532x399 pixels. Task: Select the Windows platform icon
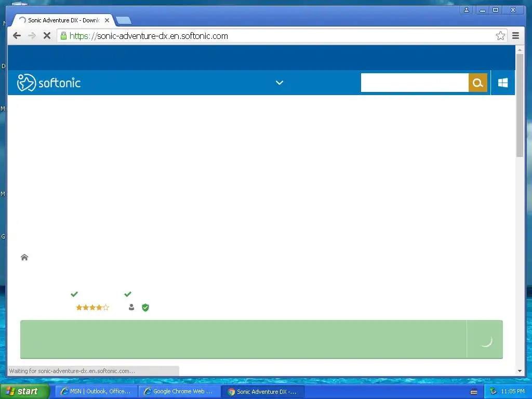click(x=503, y=83)
